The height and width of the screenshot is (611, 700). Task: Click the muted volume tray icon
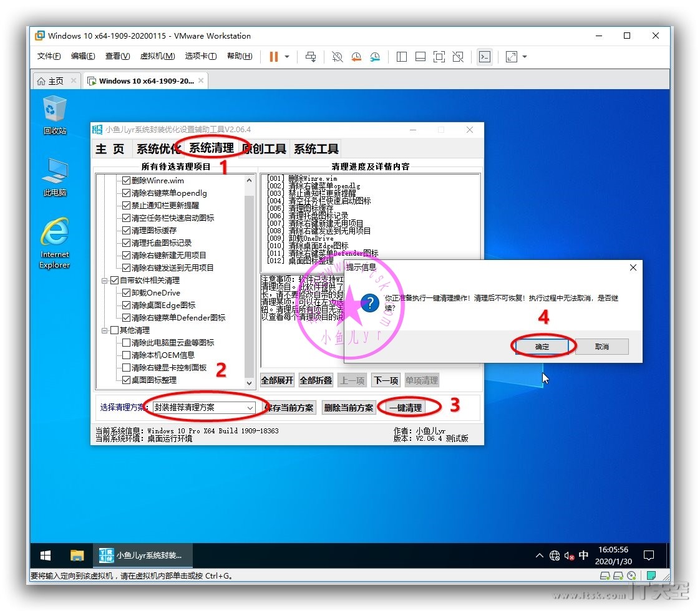tap(569, 556)
